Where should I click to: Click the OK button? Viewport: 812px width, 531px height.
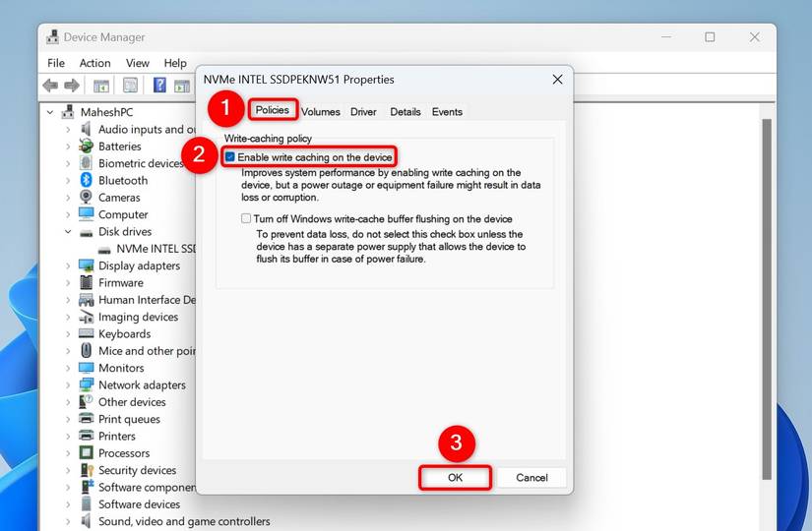tap(455, 477)
